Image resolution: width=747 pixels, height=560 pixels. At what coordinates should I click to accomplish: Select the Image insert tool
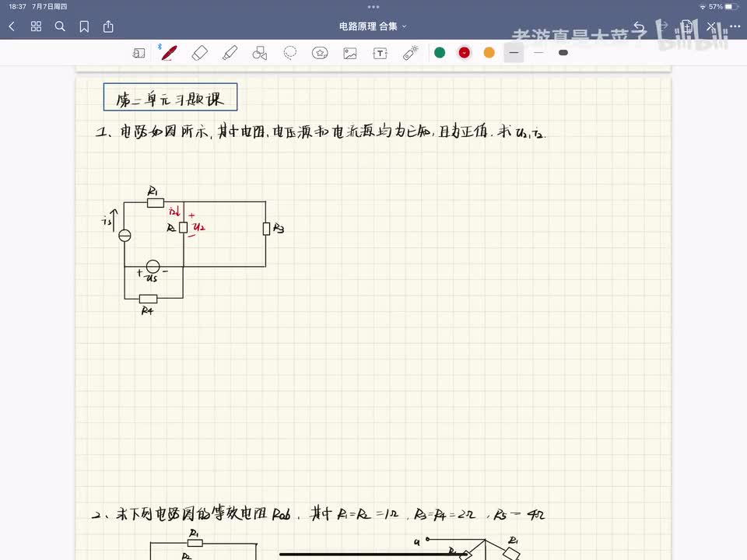(x=350, y=53)
